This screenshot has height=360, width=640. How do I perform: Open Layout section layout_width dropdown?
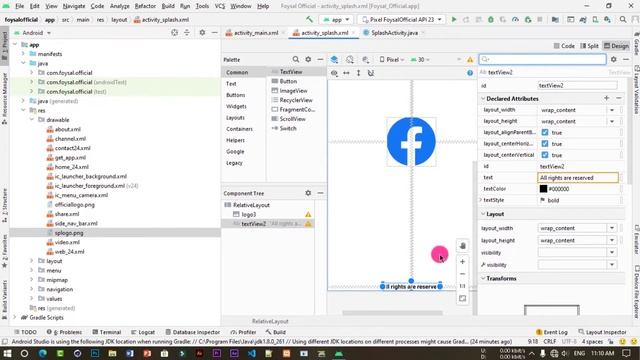[612, 228]
